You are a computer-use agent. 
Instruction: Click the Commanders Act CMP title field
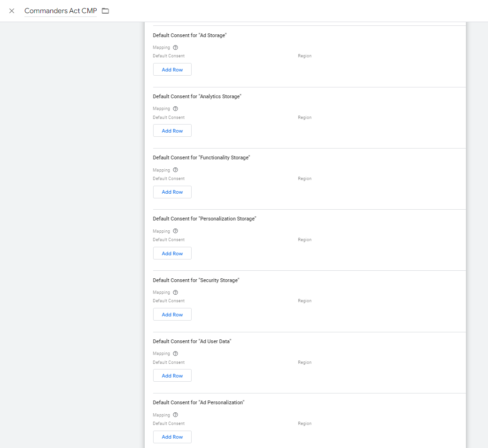[x=60, y=11]
